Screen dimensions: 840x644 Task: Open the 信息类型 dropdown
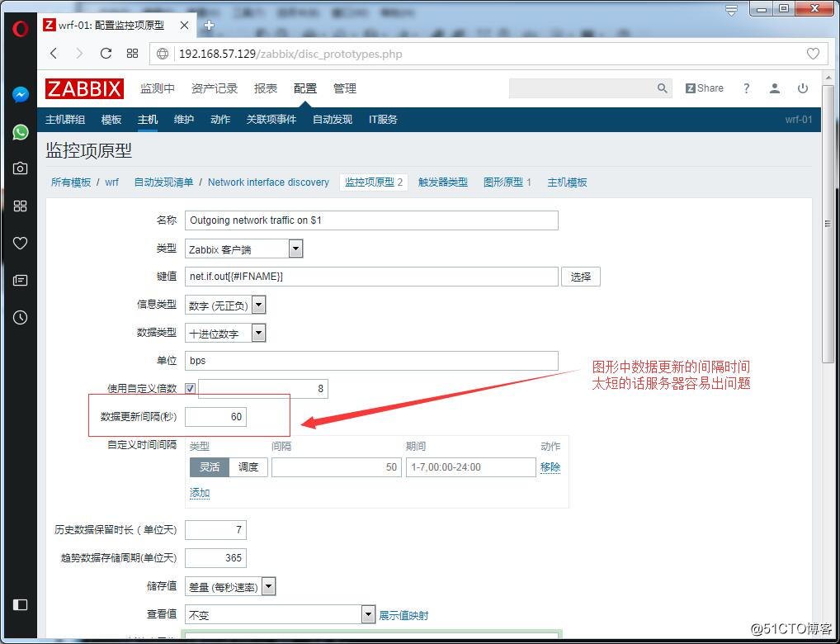(x=225, y=305)
